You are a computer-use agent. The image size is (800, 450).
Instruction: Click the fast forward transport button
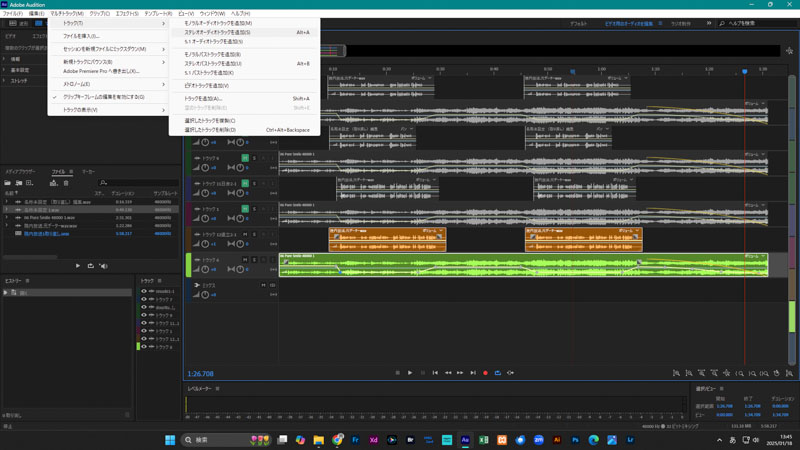[460, 373]
